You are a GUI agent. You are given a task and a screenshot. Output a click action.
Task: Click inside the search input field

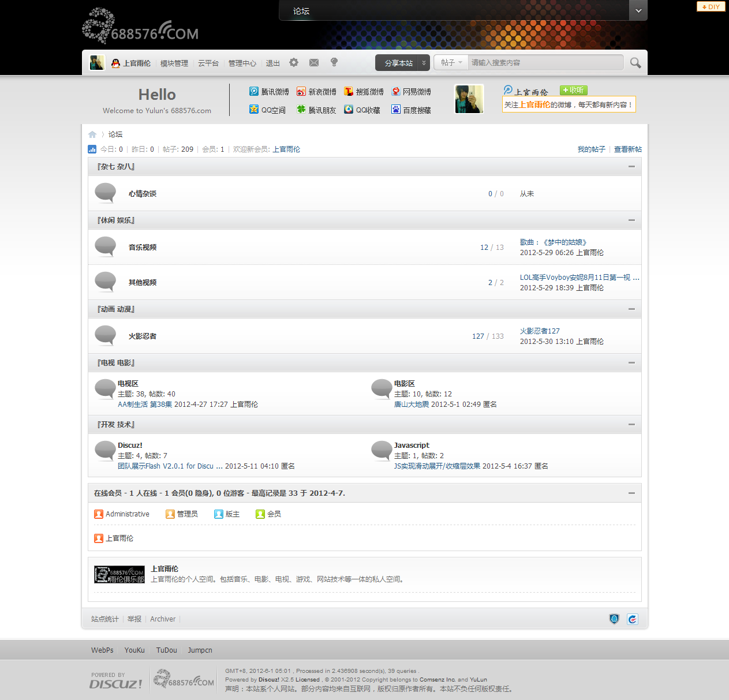pos(543,62)
